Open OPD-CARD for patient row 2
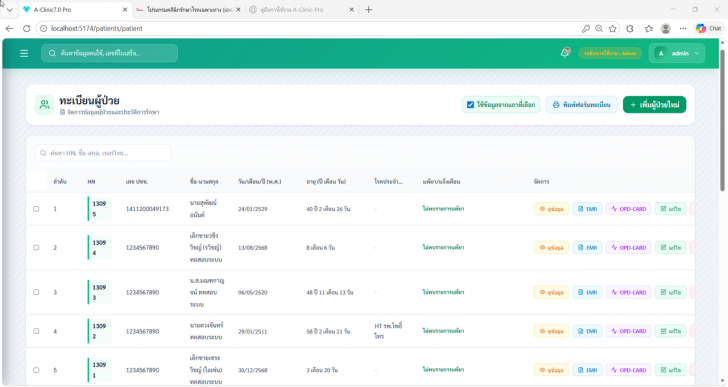Viewport: 728px width, 387px height. point(629,248)
